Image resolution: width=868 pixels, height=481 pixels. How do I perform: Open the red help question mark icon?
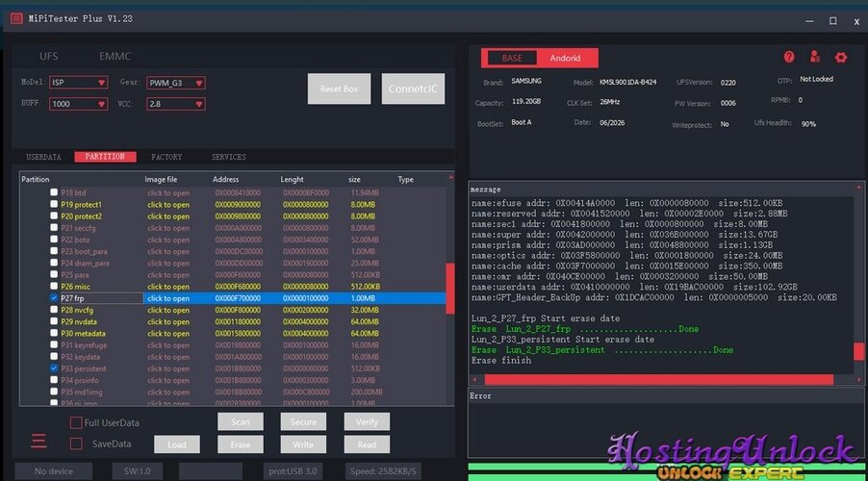[789, 57]
